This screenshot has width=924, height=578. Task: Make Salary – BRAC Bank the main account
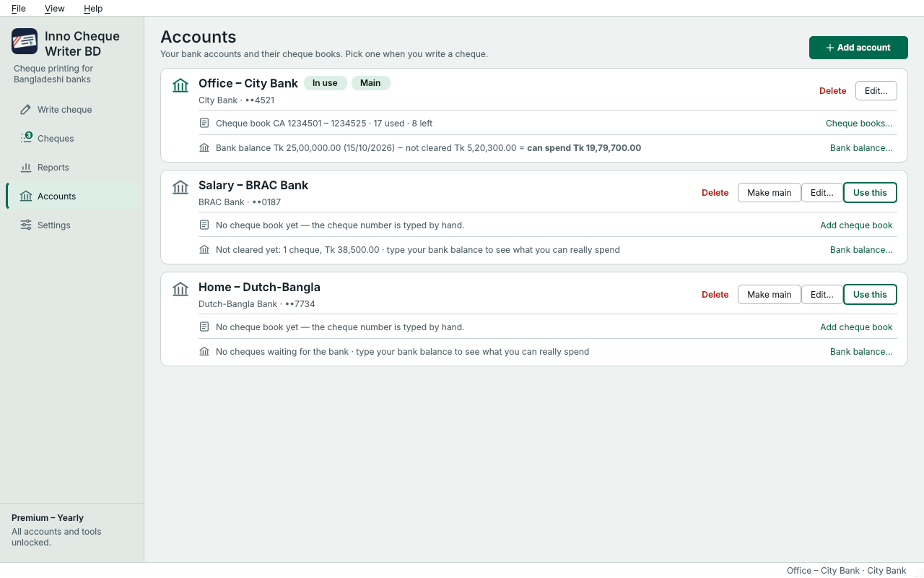pos(770,193)
